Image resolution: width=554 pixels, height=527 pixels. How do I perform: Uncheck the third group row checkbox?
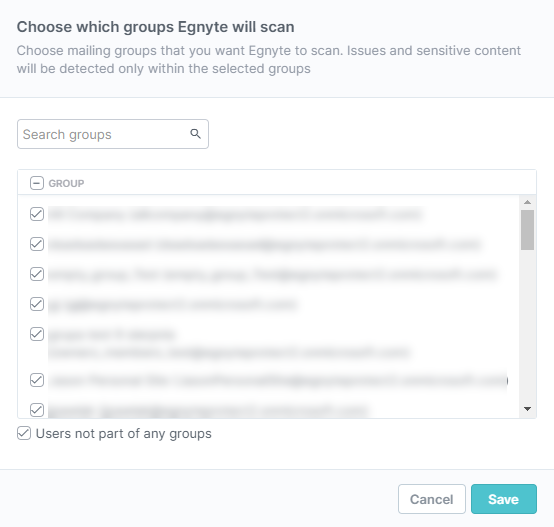coord(37,274)
